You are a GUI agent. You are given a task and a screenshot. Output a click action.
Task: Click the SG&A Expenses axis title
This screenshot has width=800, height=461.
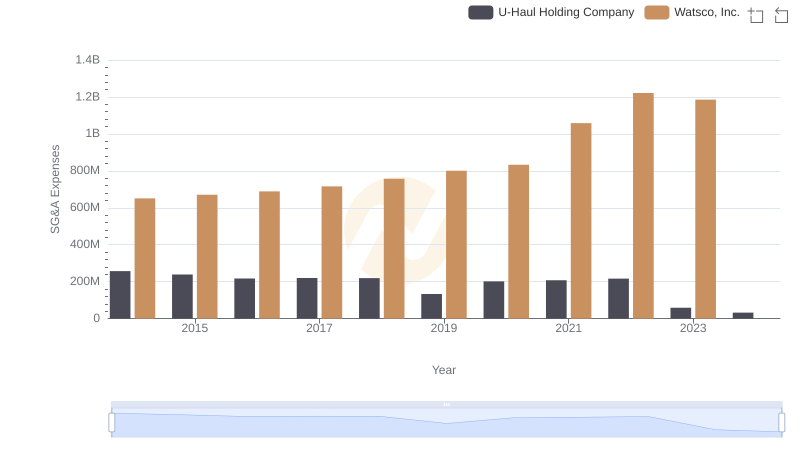coord(55,189)
